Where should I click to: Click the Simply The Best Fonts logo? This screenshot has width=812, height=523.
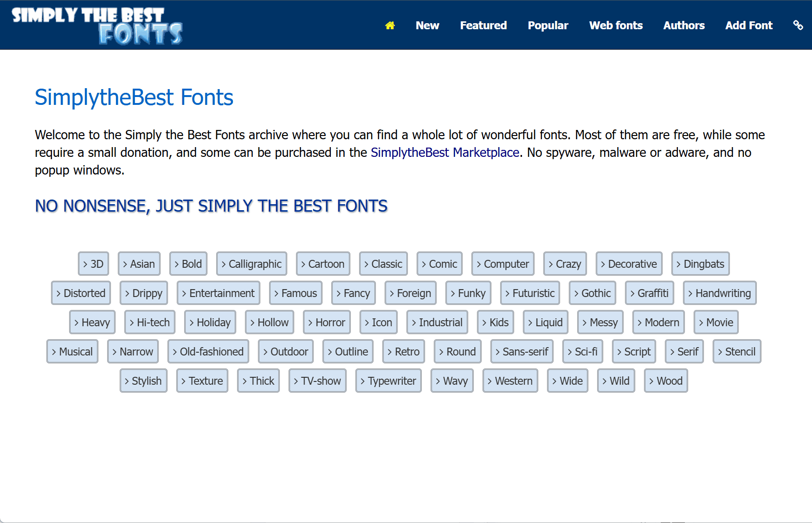(x=97, y=26)
